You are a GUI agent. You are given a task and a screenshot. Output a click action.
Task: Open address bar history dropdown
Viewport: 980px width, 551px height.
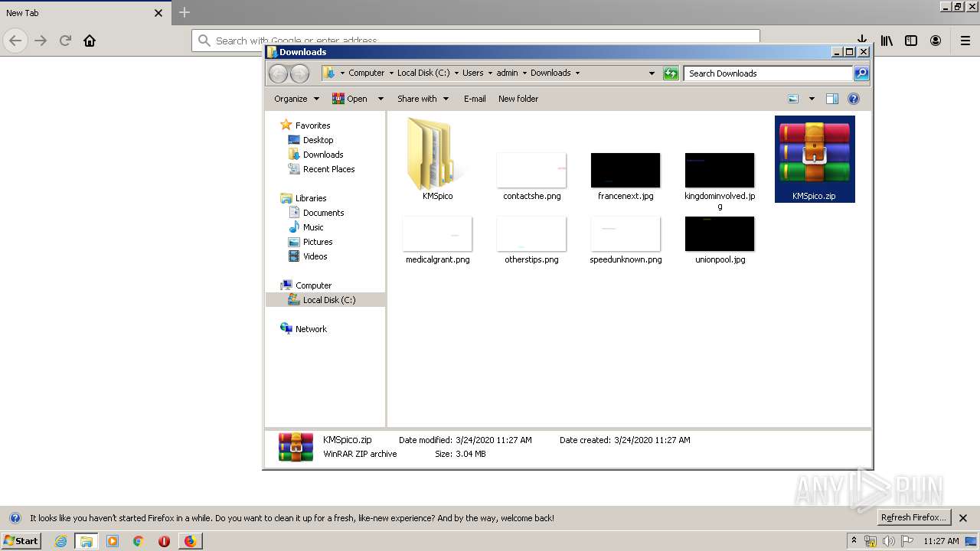pos(652,73)
